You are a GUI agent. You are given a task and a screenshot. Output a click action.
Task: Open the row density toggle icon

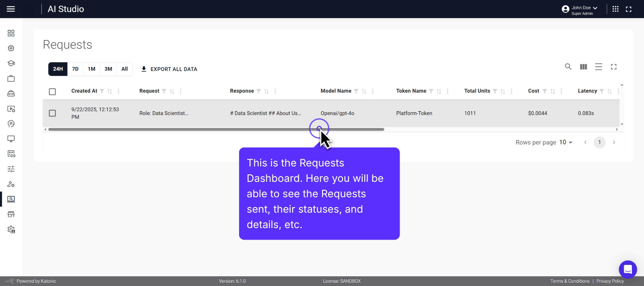[x=599, y=67]
